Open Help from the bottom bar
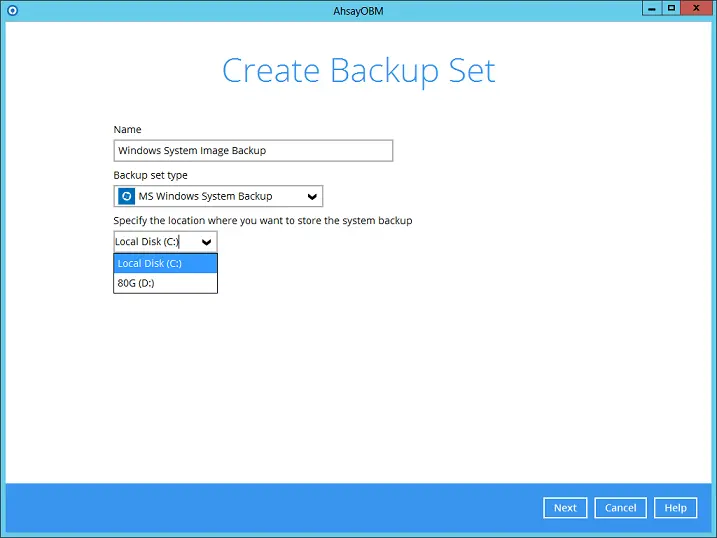 675,508
